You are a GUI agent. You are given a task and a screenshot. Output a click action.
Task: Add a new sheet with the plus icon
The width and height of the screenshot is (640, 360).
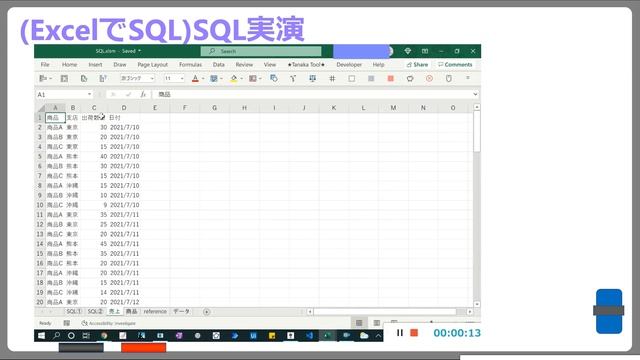tap(207, 312)
